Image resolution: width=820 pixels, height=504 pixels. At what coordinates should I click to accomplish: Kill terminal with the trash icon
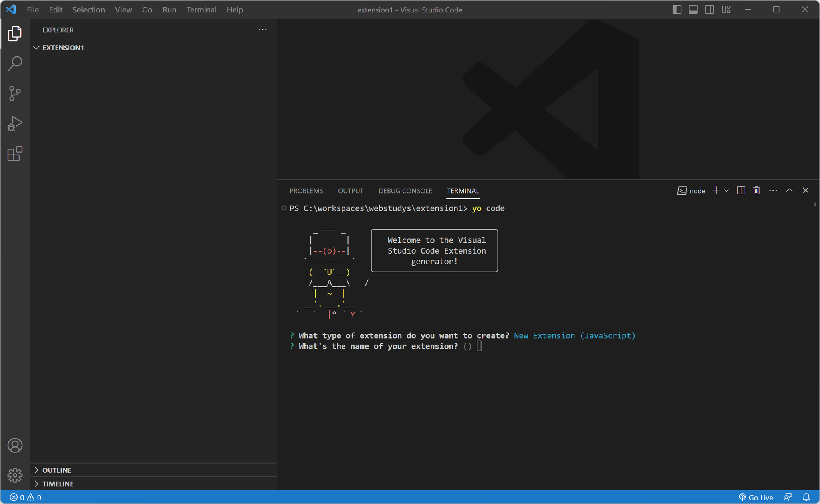756,190
